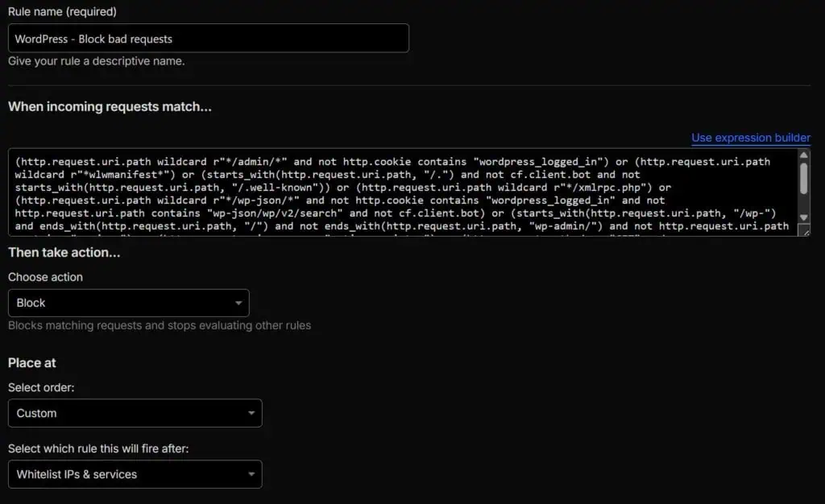
Task: Click the "Place at" section heading
Action: (x=32, y=363)
